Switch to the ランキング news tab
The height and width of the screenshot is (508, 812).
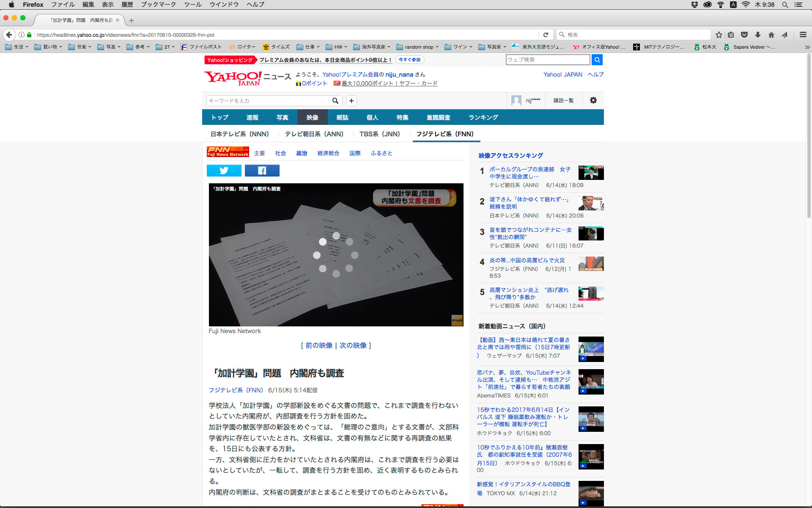click(x=483, y=117)
